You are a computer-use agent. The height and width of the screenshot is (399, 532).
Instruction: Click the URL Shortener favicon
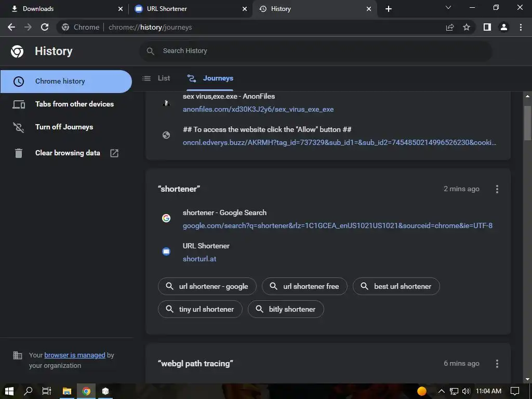[166, 251]
